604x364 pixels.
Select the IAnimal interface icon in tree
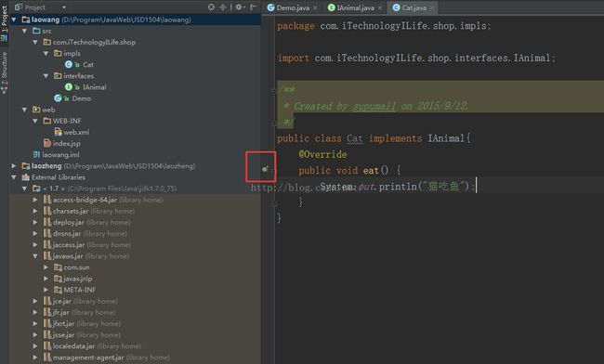[69, 87]
